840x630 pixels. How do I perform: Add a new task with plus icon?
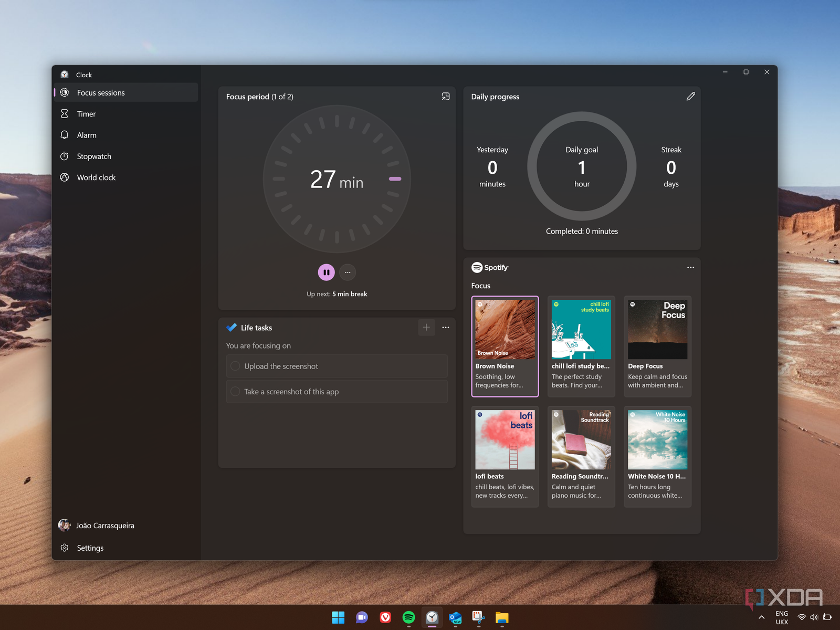426,328
